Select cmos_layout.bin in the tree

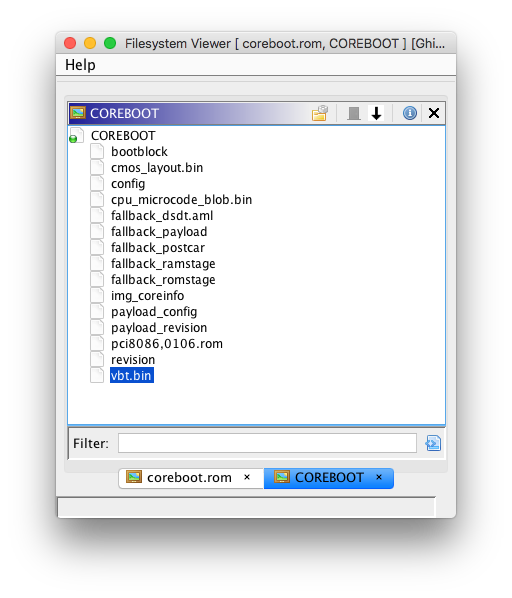(x=157, y=168)
